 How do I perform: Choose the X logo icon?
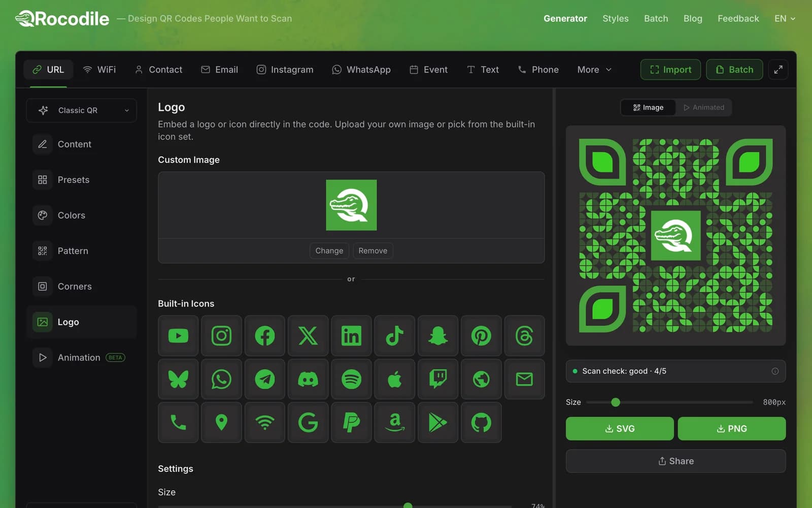coord(308,336)
